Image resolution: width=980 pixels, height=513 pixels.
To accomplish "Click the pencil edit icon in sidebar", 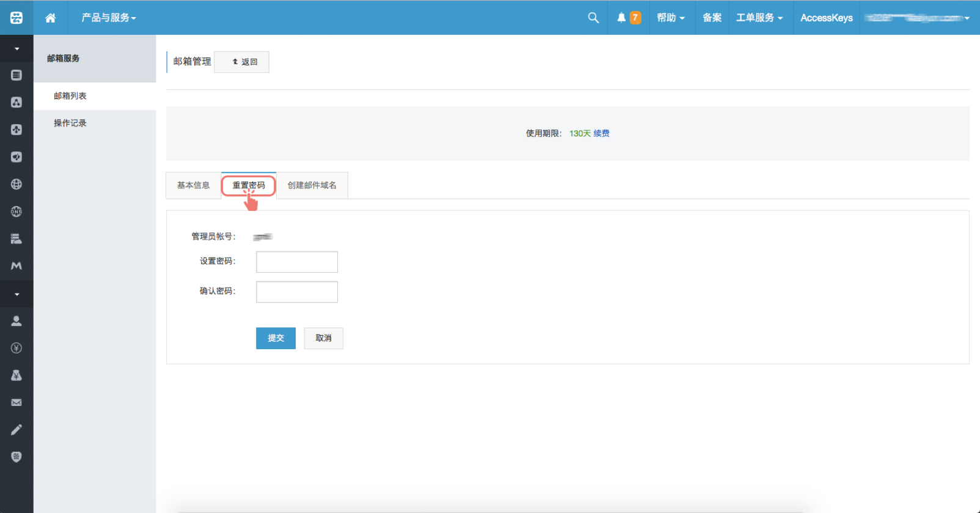I will [x=16, y=430].
